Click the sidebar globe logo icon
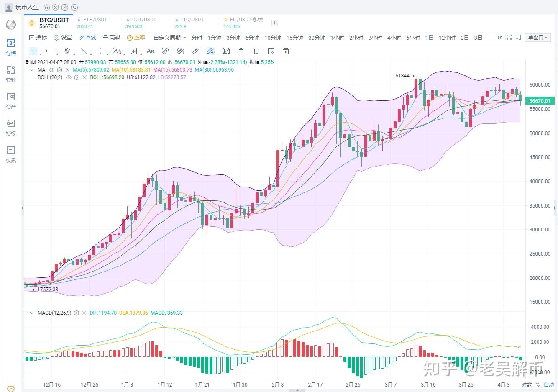The width and height of the screenshot is (558, 392). click(11, 24)
